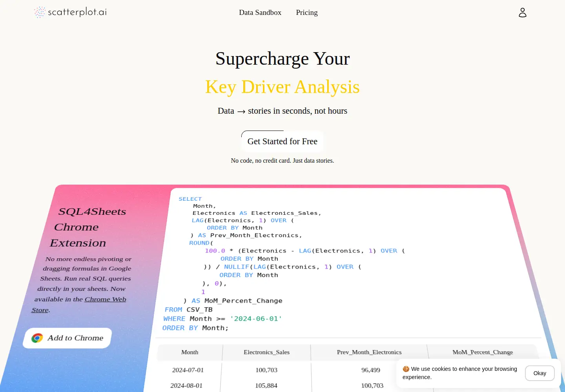This screenshot has width=565, height=392.
Task: Click the '2024-06-01' date string in SQL
Action: pyautogui.click(x=256, y=319)
